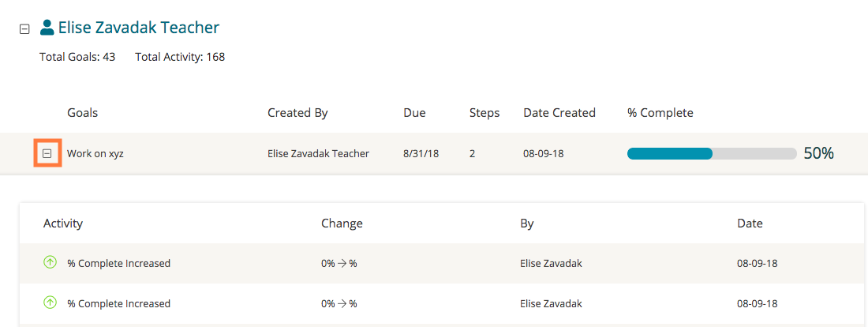Click the upper green increase arrow icon

(50, 263)
